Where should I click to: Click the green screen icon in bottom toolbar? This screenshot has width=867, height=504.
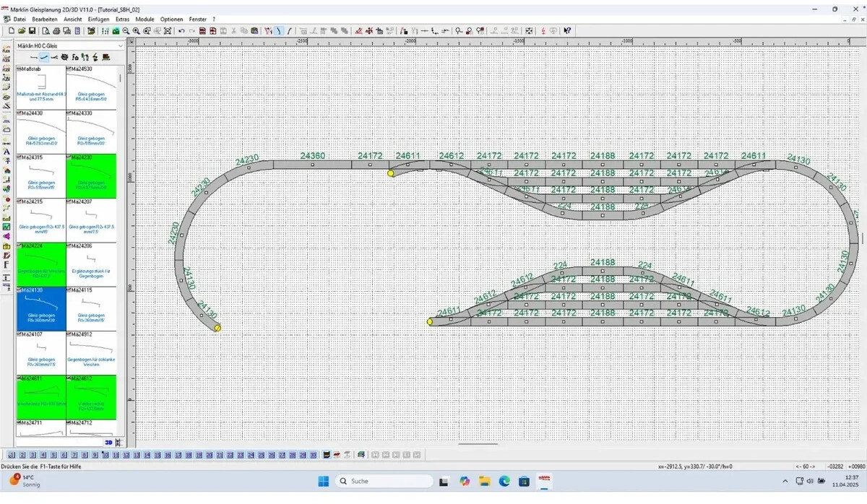click(360, 455)
